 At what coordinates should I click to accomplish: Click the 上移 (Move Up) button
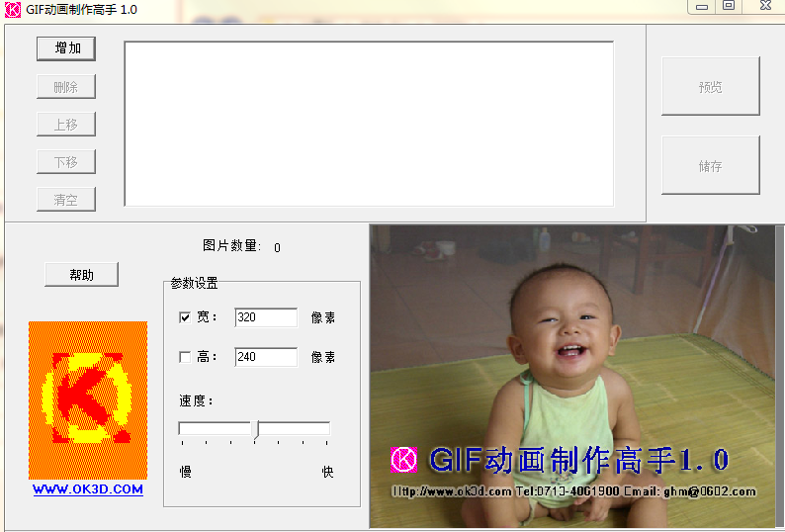coord(66,125)
